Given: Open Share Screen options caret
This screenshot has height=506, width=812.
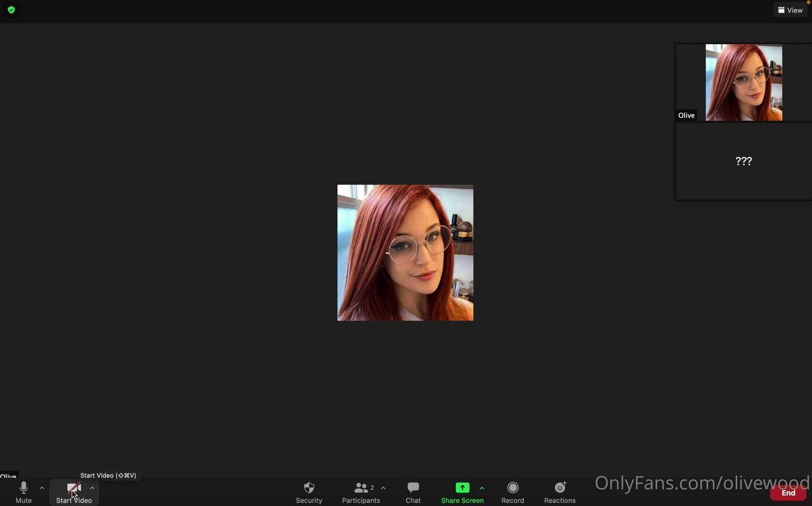Looking at the screenshot, I should (482, 488).
